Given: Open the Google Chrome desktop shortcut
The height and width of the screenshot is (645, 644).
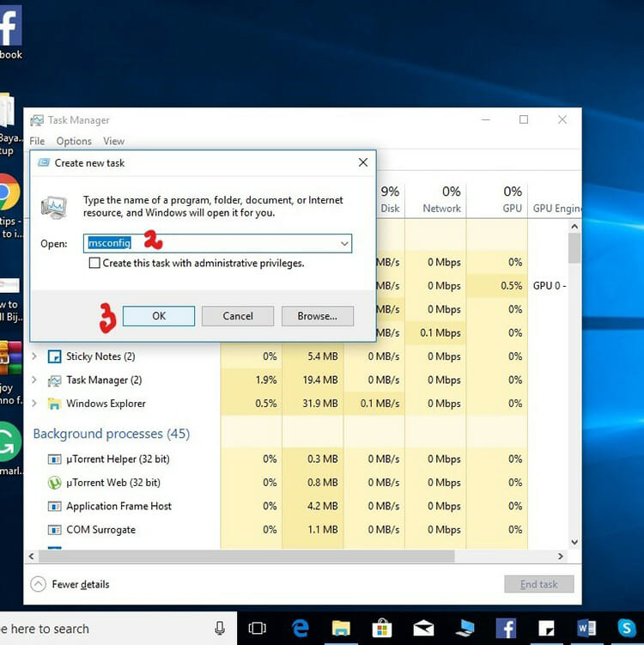Looking at the screenshot, I should pos(9,192).
